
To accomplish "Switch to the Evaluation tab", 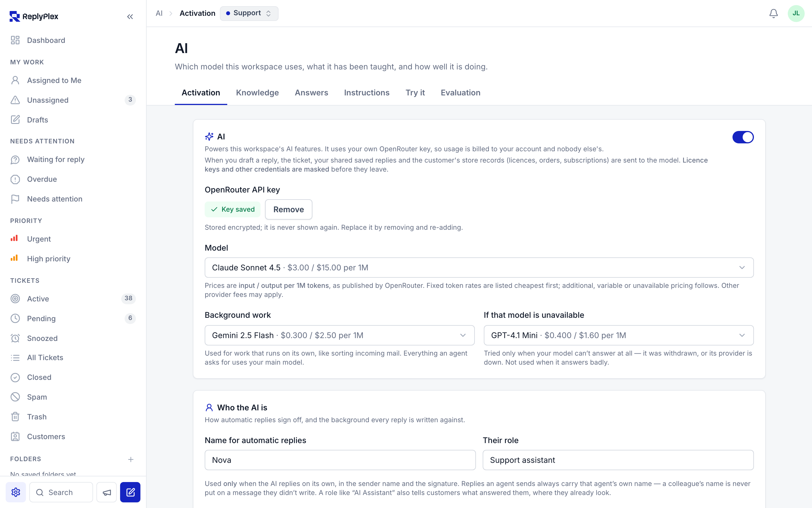I will pos(460,93).
